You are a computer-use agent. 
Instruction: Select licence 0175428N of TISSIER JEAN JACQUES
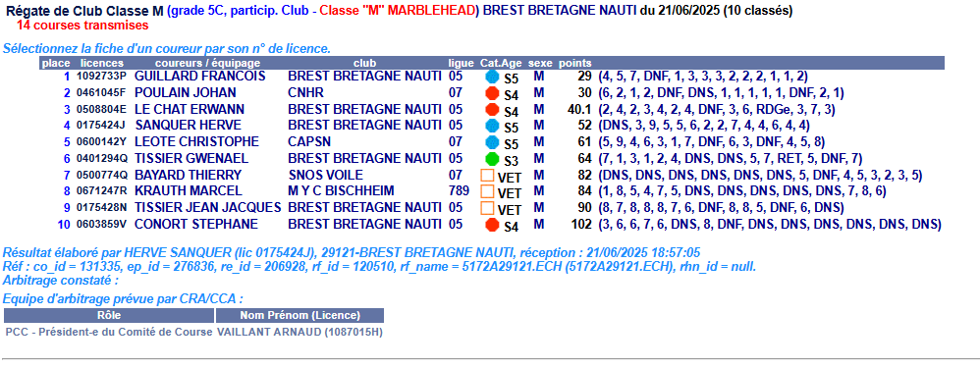(x=101, y=207)
